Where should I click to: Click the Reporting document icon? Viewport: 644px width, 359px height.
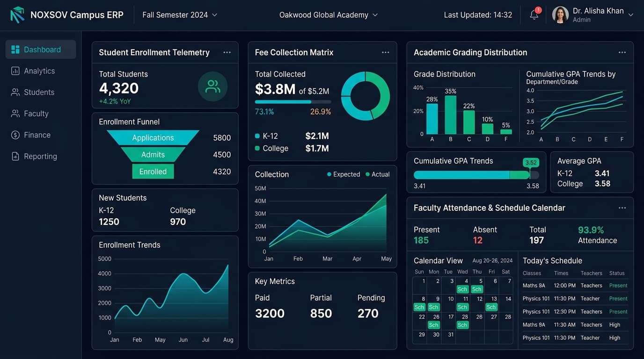point(15,157)
